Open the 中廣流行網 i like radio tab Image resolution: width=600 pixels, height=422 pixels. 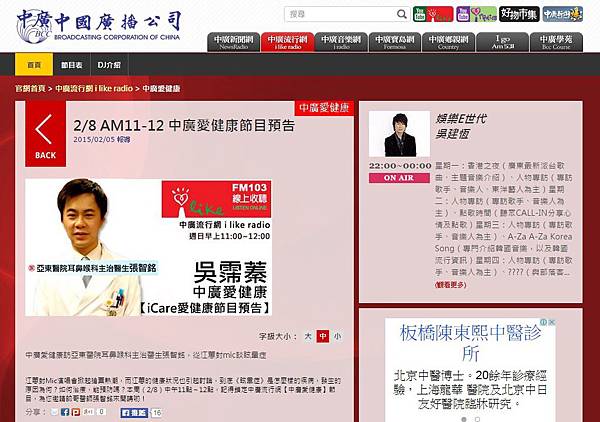coord(287,42)
